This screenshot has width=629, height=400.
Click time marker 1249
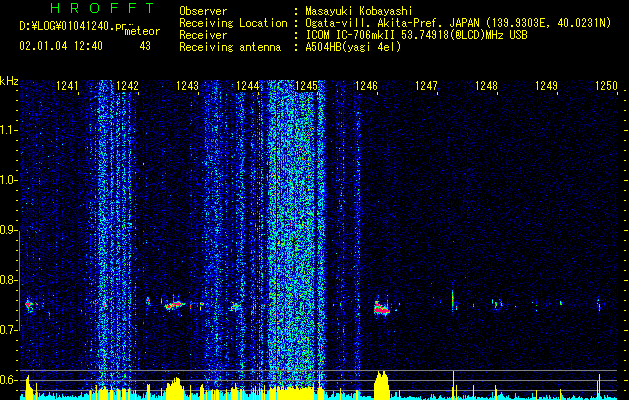(546, 86)
